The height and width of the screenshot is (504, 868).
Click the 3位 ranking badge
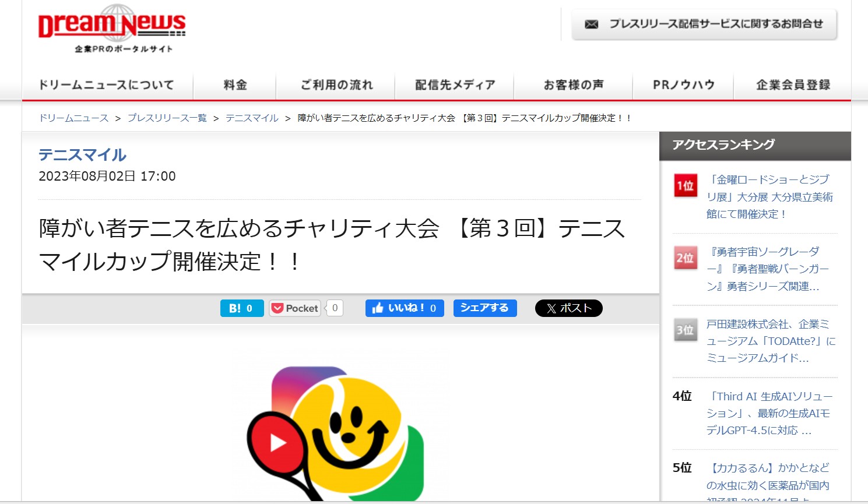click(685, 330)
